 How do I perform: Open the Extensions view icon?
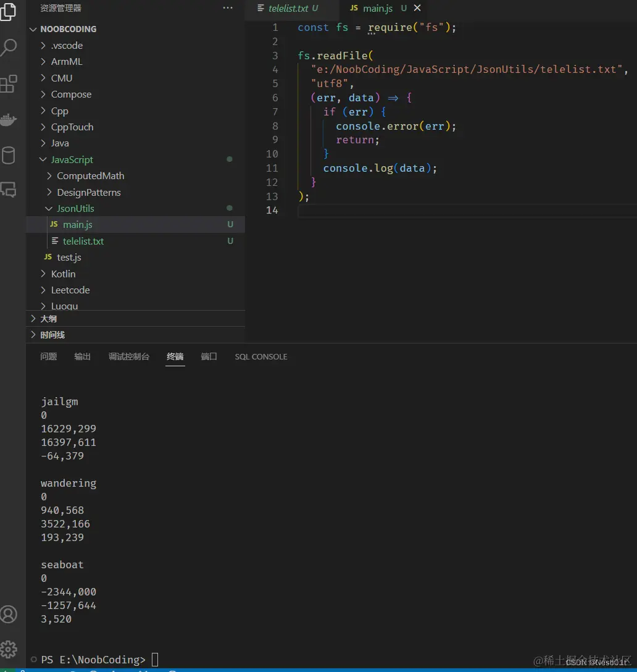[x=9, y=83]
